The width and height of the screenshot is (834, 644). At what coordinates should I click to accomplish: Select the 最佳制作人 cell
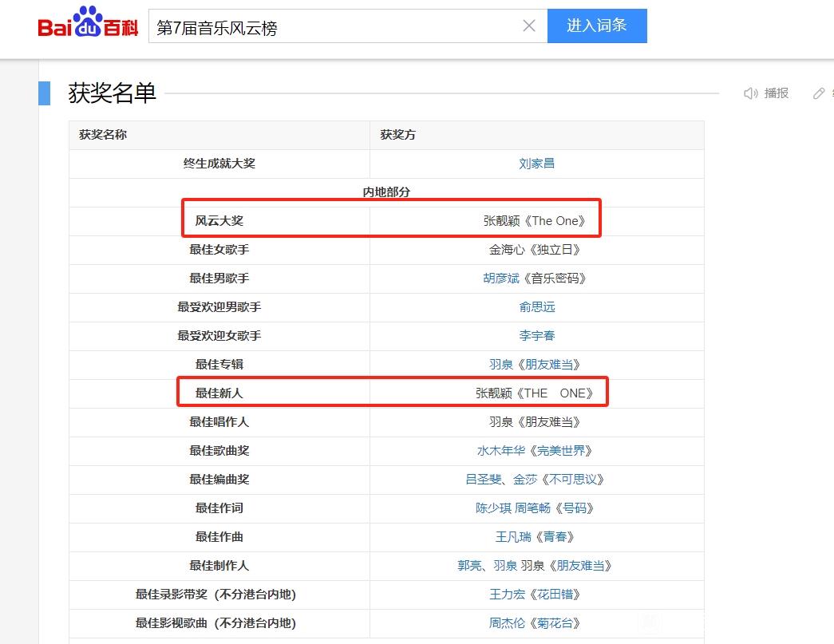219,565
